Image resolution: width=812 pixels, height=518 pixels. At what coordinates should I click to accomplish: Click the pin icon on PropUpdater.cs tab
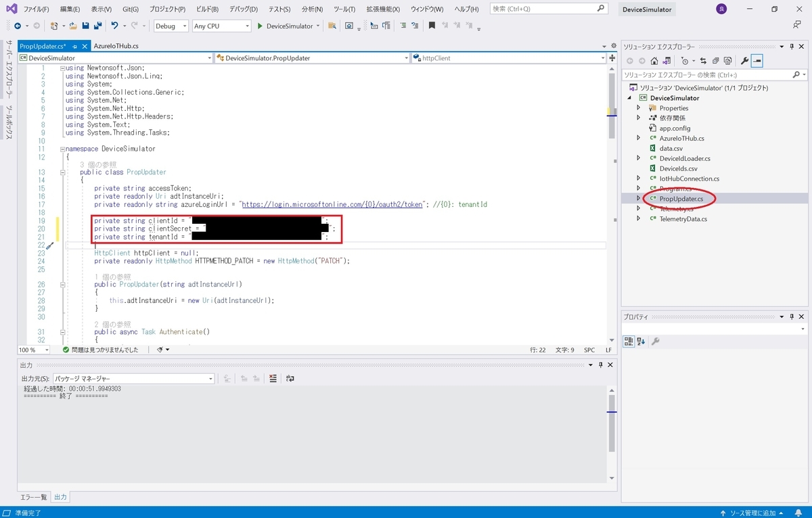74,46
